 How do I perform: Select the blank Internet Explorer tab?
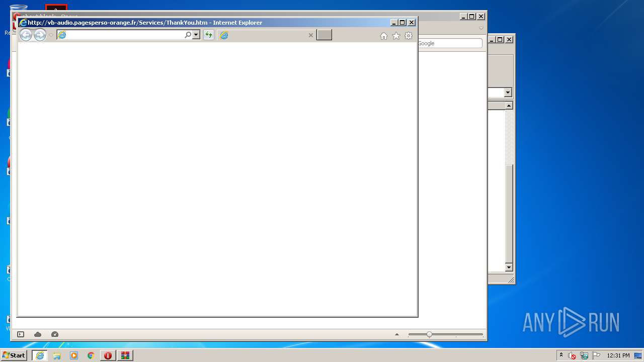pos(267,35)
